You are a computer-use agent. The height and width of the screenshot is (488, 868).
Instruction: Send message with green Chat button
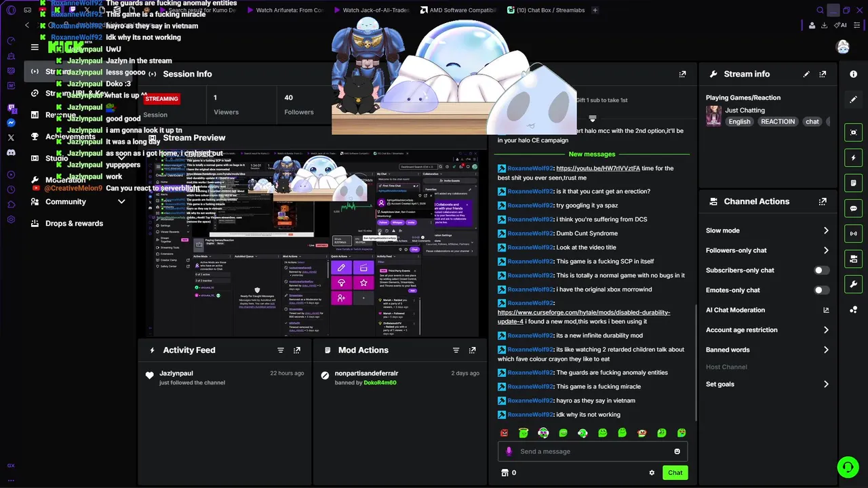pos(675,472)
